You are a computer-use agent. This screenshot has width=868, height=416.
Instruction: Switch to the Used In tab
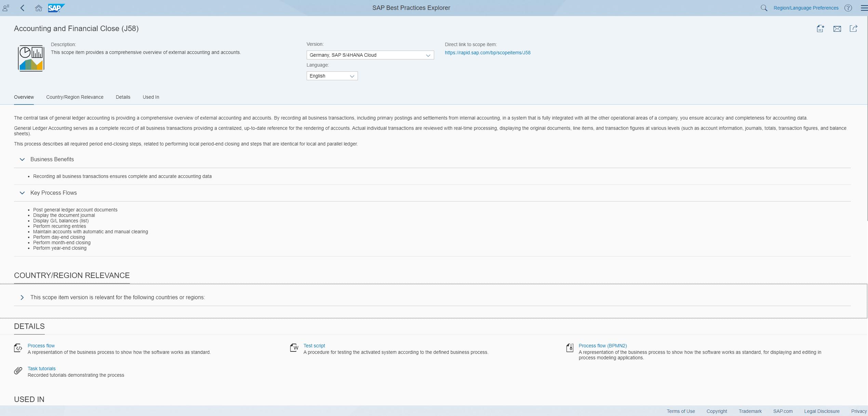click(151, 97)
